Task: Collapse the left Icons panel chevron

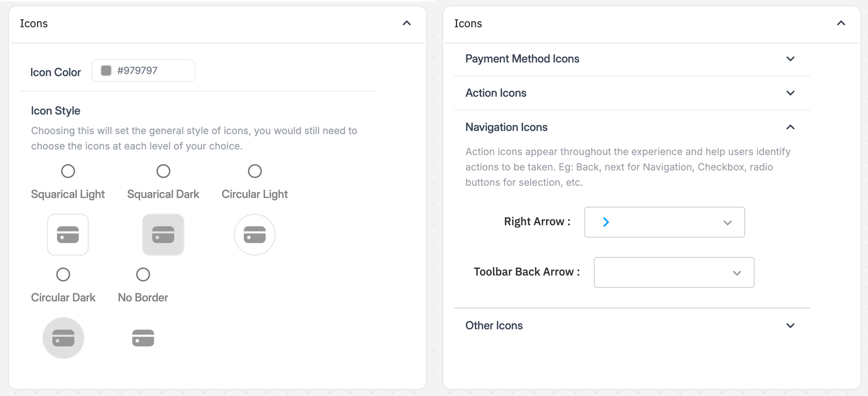Action: 407,23
